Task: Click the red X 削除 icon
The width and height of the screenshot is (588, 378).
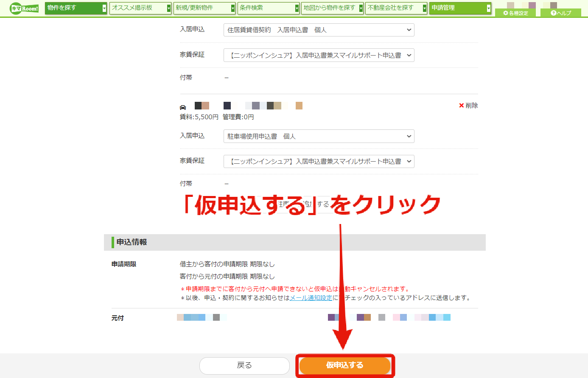Action: [462, 106]
